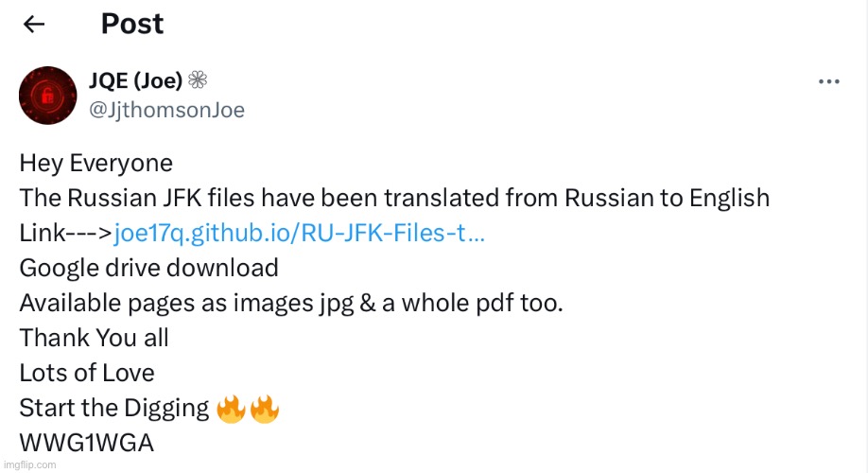Click the "Russian JFK files" sentence
This screenshot has width=868, height=473.
[x=393, y=198]
